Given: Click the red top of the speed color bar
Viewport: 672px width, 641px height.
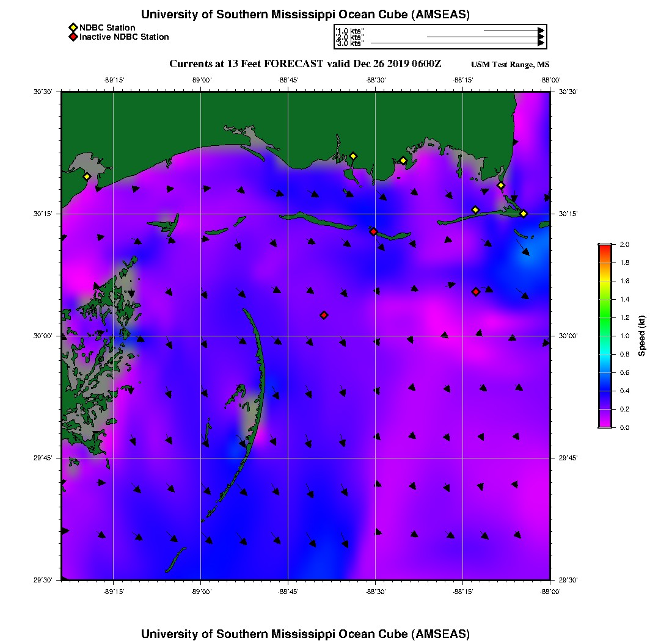Looking at the screenshot, I should click(604, 247).
